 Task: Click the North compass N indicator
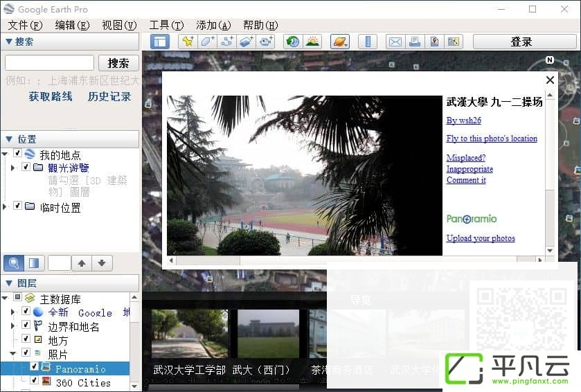click(x=550, y=60)
